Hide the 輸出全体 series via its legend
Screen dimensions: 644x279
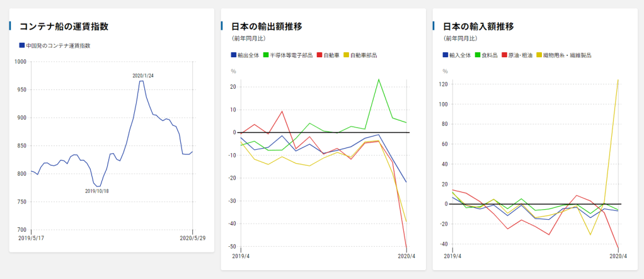(x=246, y=55)
